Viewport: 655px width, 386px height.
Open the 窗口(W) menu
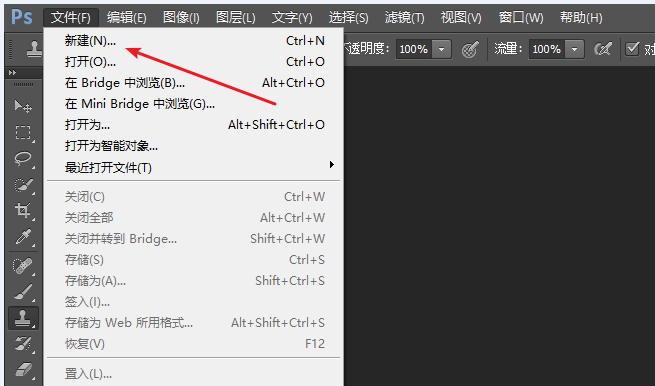[x=521, y=18]
